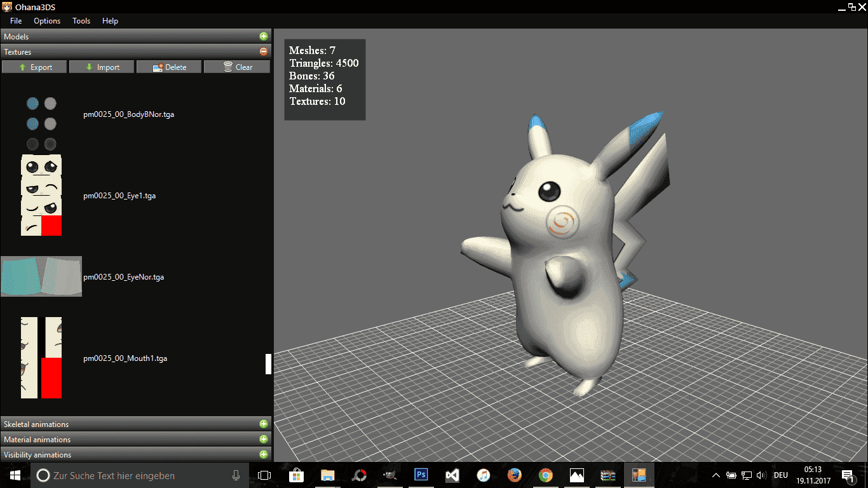868x488 pixels.
Task: Click the Textures panel header label
Action: pyautogui.click(x=17, y=52)
